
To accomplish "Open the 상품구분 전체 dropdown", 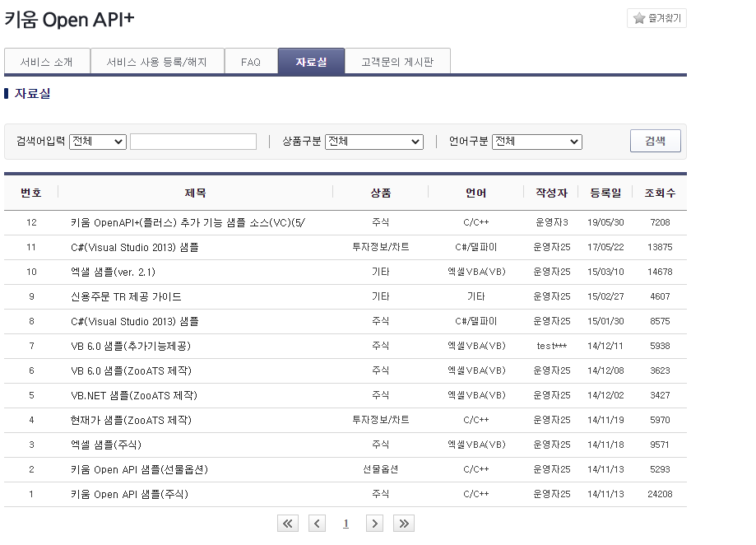I will (x=374, y=142).
